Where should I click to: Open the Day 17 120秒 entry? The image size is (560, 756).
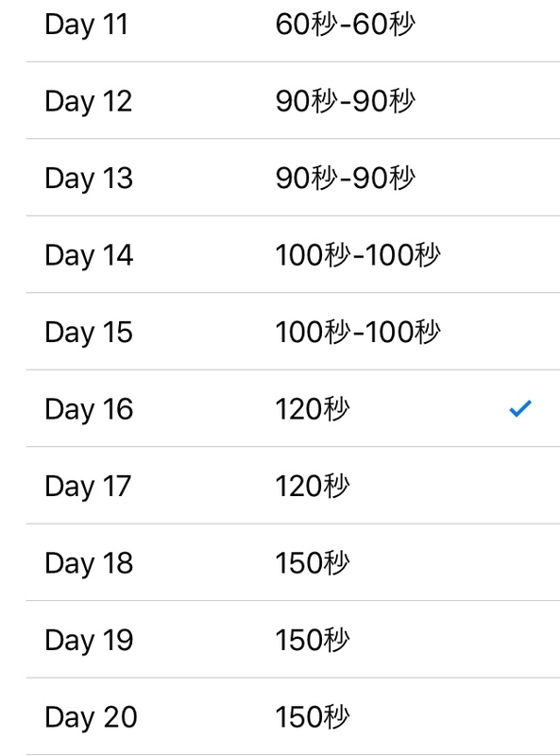pyautogui.click(x=293, y=485)
